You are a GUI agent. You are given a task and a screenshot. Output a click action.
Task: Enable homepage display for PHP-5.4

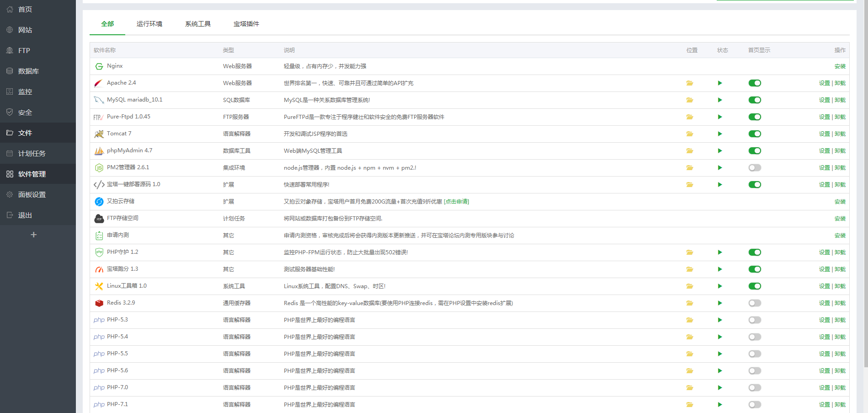pos(755,337)
